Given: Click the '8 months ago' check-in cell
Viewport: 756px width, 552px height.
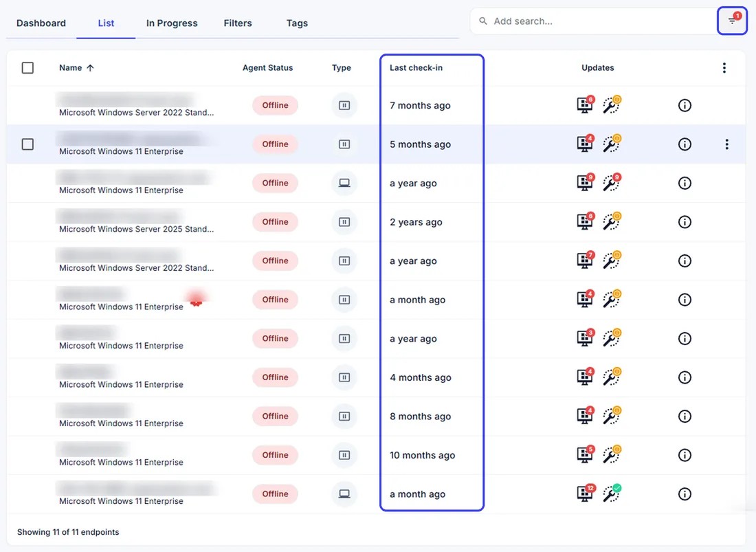Looking at the screenshot, I should point(420,416).
